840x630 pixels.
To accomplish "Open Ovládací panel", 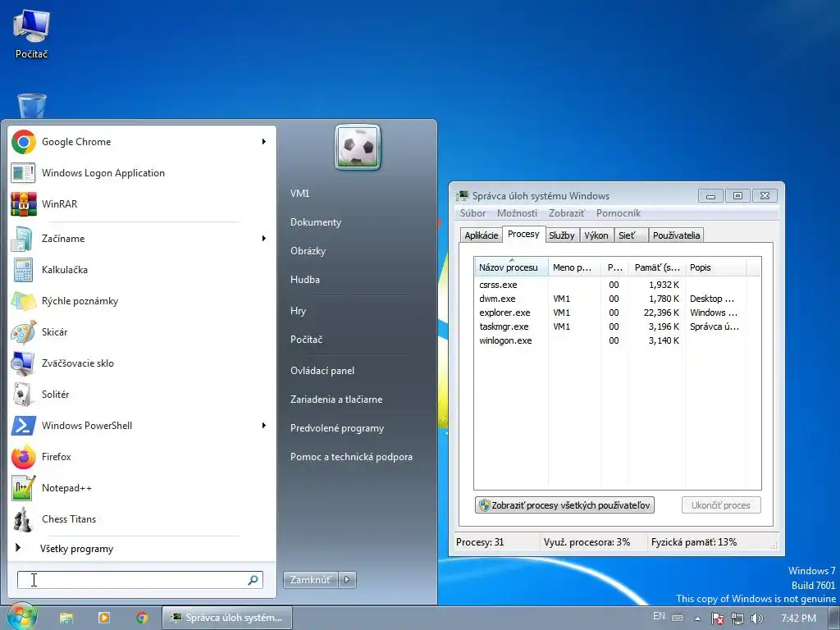I will [322, 371].
